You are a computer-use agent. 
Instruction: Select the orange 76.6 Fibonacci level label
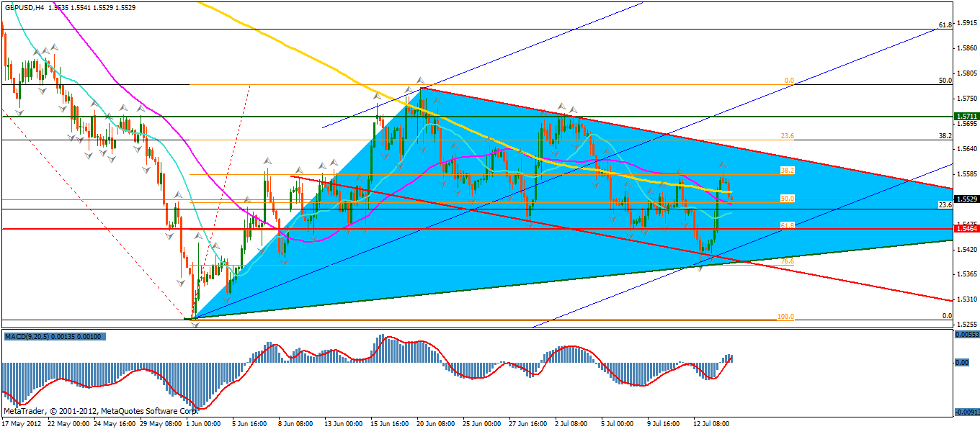[x=788, y=261]
